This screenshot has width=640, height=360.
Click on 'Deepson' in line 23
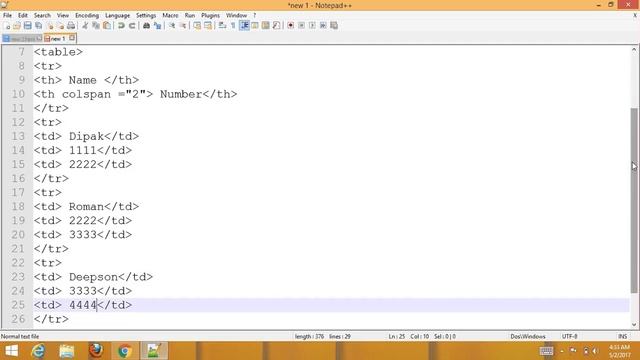tap(93, 277)
